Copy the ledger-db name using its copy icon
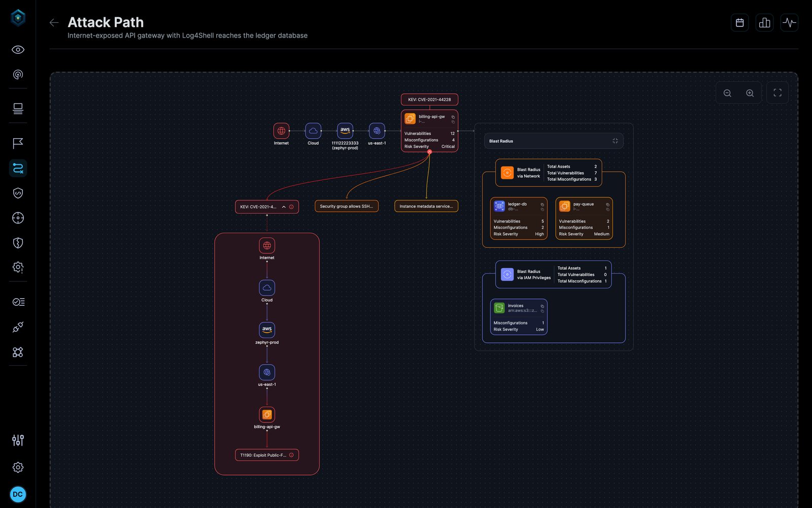 point(542,204)
